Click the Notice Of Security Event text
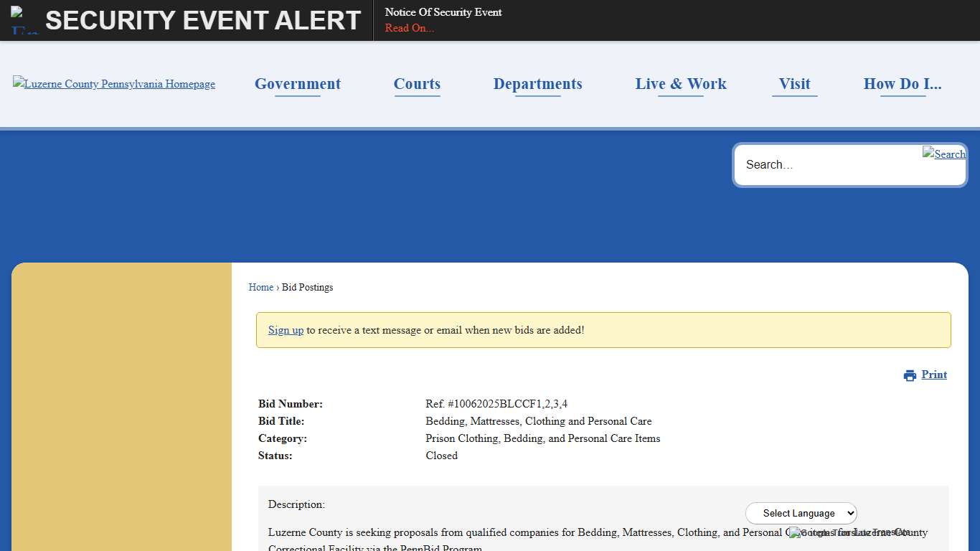Viewport: 980px width, 551px height. [443, 12]
